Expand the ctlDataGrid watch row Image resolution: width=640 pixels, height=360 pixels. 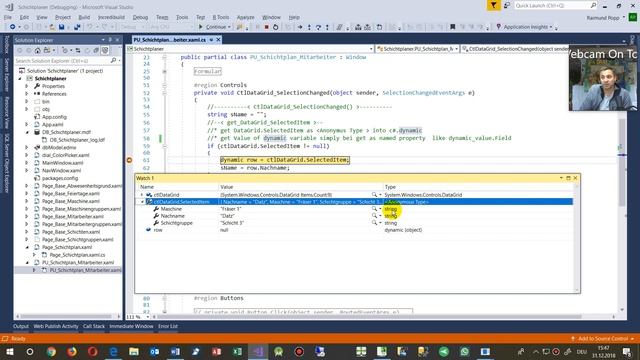pyautogui.click(x=142, y=195)
